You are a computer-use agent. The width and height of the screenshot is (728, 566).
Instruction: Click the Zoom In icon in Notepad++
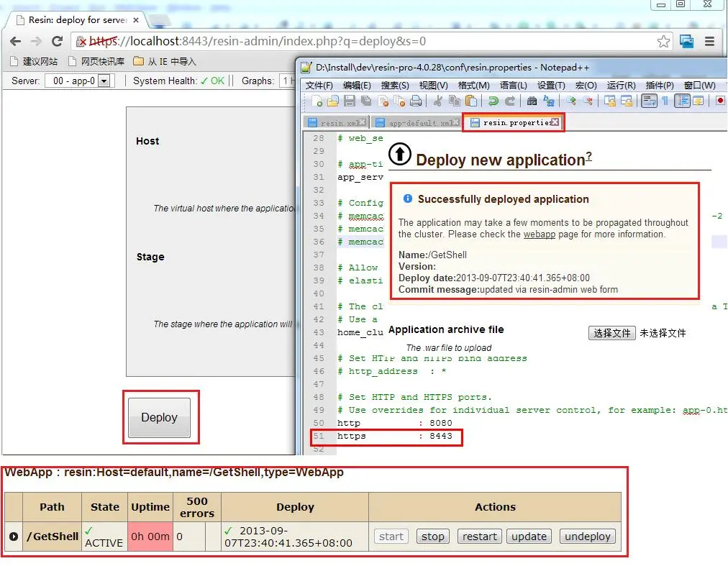(x=571, y=101)
